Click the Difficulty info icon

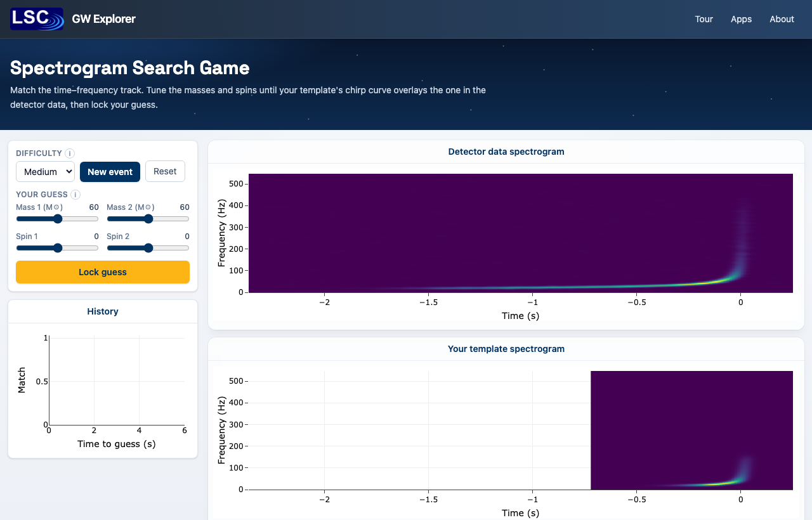pos(70,153)
